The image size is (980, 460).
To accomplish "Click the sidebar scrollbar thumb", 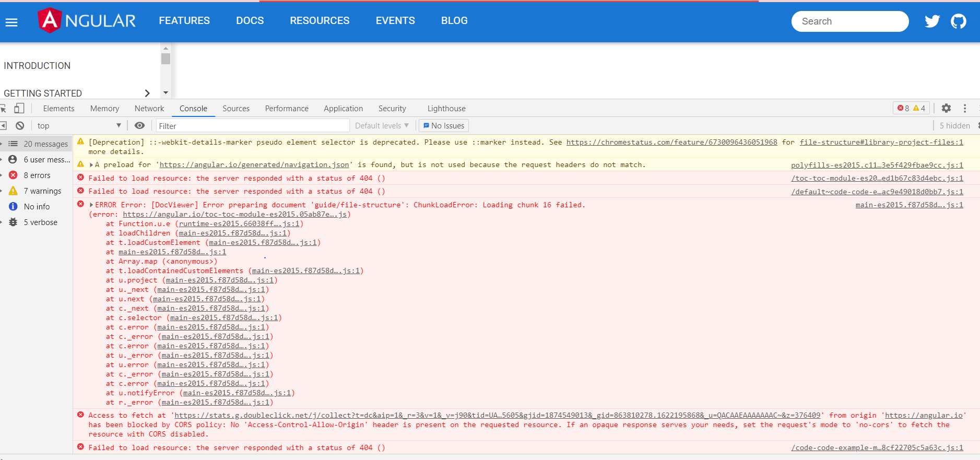I will coord(166,58).
